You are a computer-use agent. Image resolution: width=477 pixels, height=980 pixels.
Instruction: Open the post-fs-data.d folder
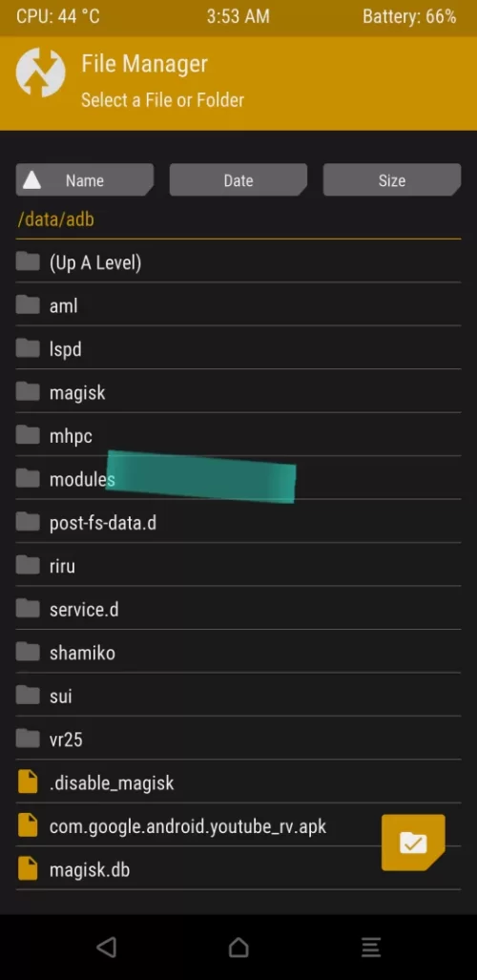click(x=238, y=522)
